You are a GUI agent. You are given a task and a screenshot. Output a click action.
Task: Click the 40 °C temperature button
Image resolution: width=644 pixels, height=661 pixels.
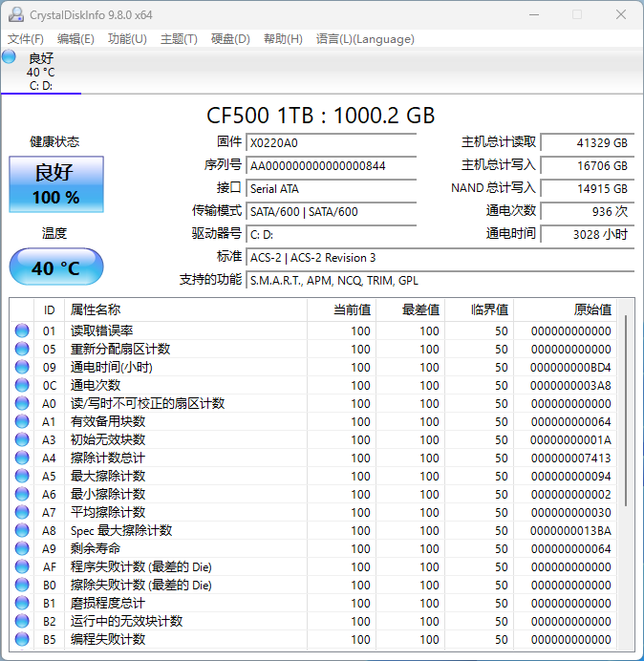click(56, 267)
